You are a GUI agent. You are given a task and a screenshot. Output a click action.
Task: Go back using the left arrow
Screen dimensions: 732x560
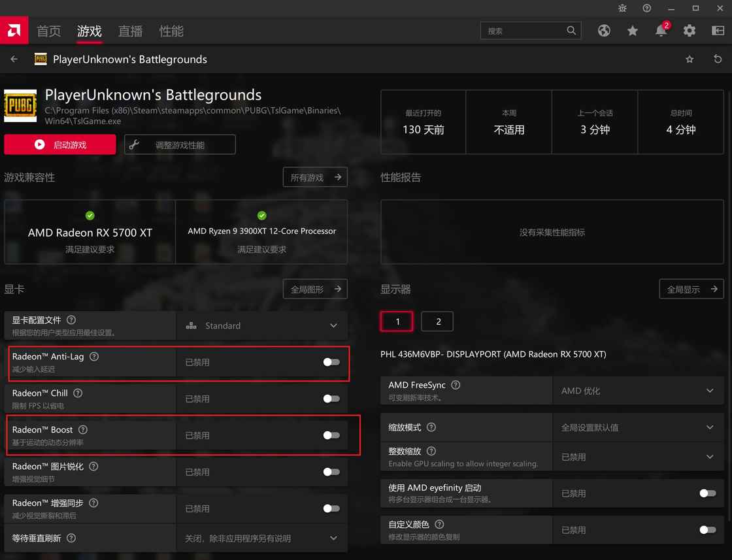tap(14, 59)
